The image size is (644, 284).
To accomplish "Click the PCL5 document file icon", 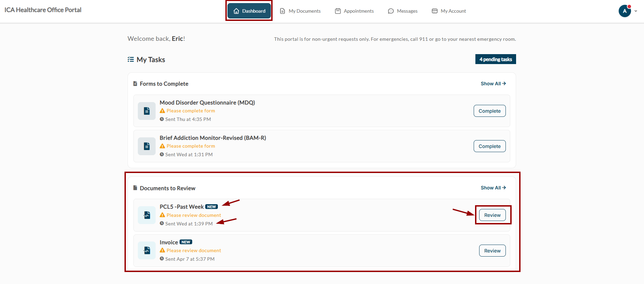I will (147, 215).
